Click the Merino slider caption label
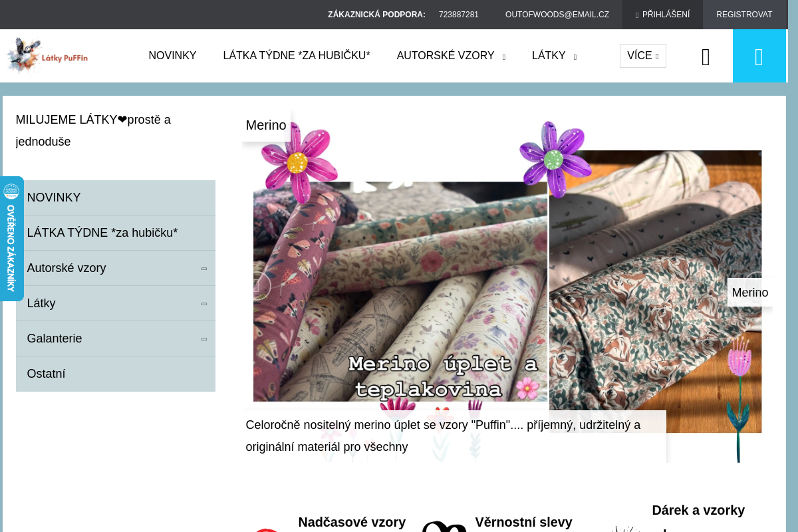This screenshot has height=532, width=798. 265,125
